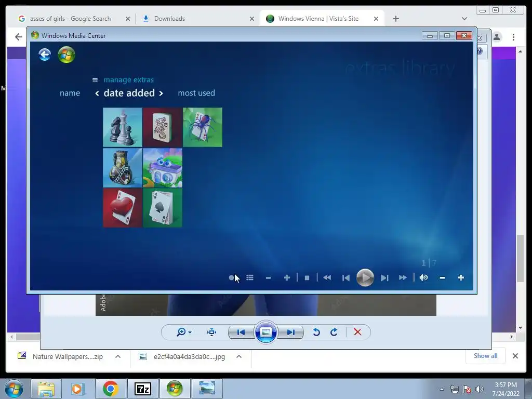Fit image to actual size in Photo Viewer
This screenshot has width=532, height=399.
[x=212, y=332]
